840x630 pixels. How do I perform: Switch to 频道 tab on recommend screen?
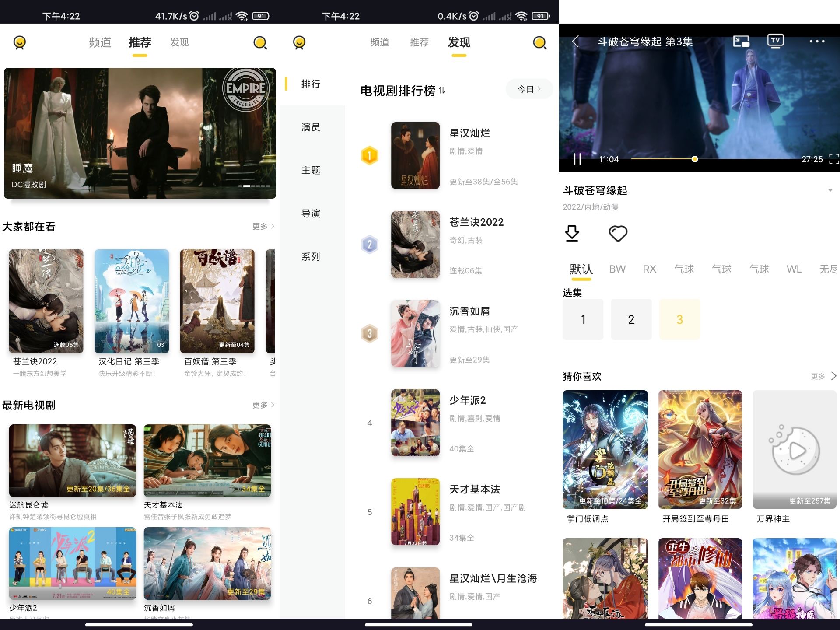click(100, 42)
